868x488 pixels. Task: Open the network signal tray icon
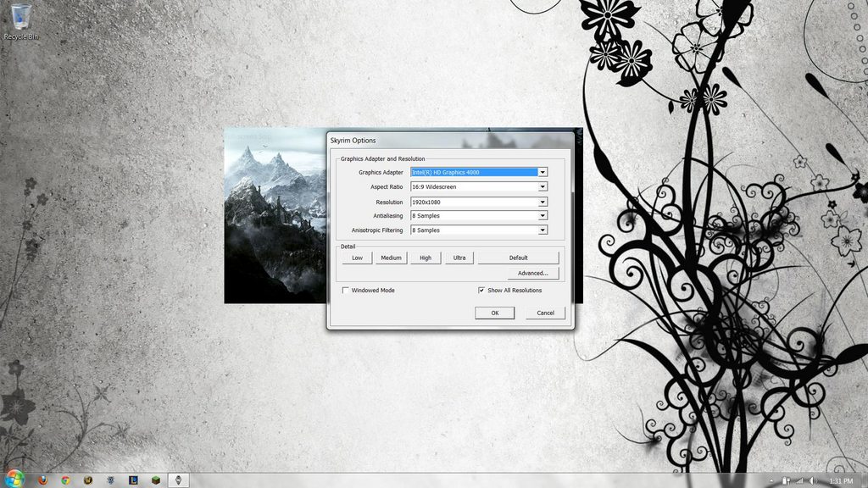(x=799, y=481)
